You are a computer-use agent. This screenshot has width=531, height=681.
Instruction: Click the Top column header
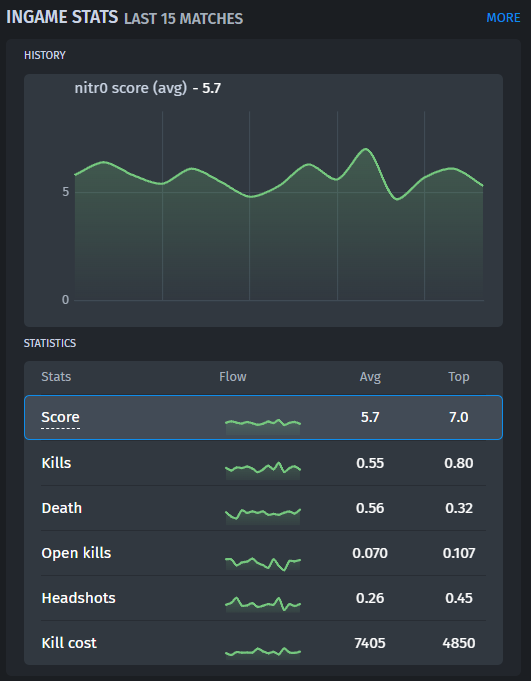click(458, 377)
